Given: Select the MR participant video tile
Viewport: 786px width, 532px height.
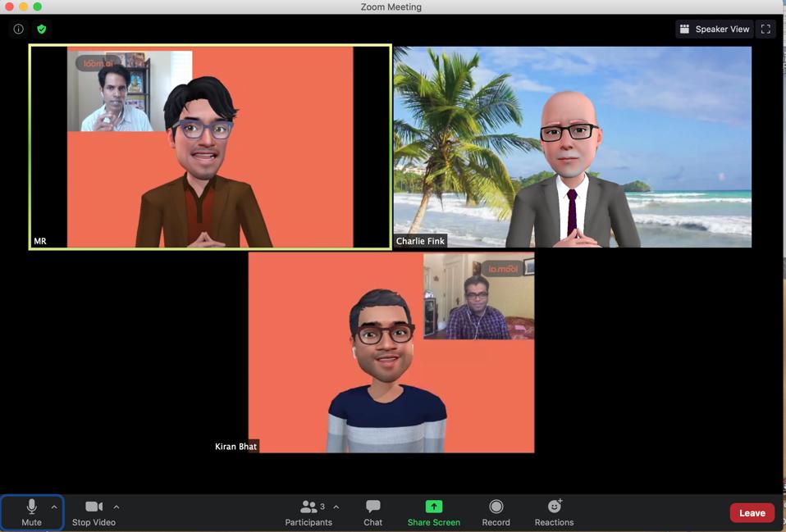Looking at the screenshot, I should click(x=210, y=147).
